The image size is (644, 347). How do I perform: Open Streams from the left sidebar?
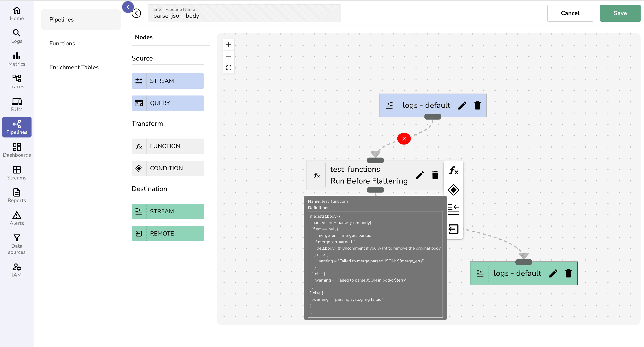point(16,173)
